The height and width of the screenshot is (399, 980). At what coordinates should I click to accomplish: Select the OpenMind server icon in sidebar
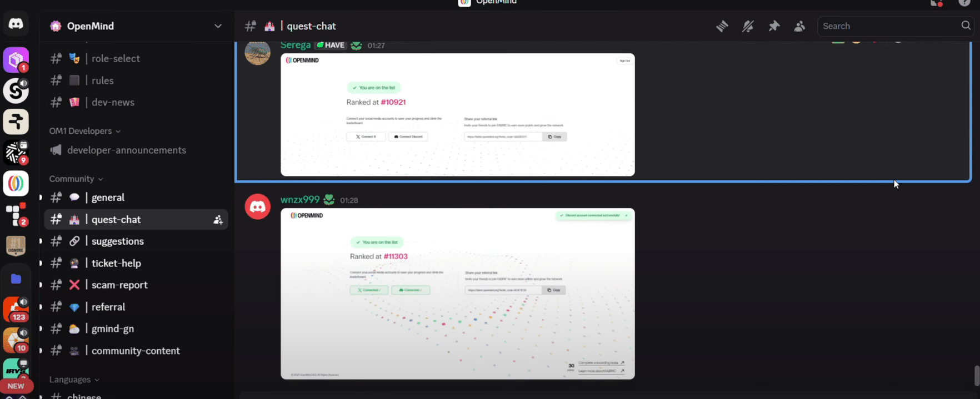tap(16, 184)
